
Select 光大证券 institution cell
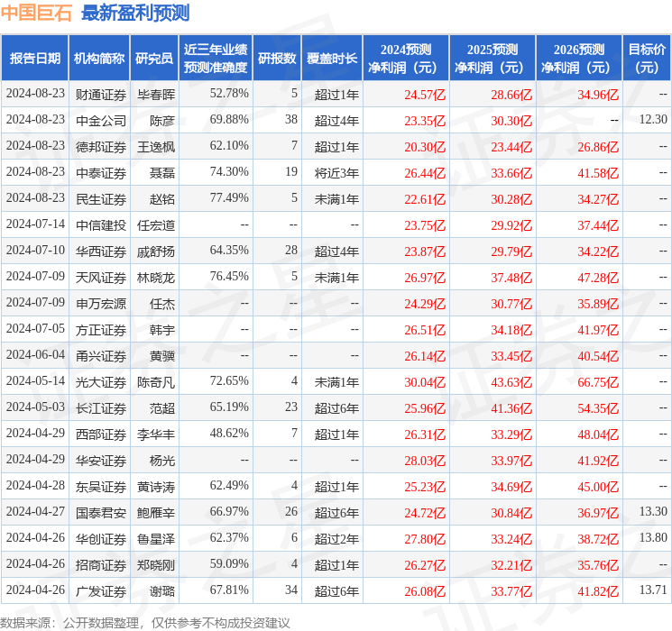(101, 382)
